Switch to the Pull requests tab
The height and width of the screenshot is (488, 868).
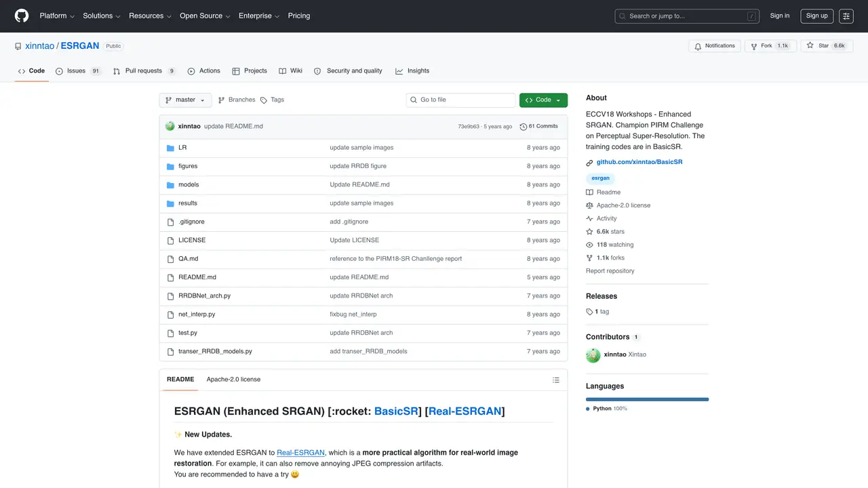pos(144,71)
